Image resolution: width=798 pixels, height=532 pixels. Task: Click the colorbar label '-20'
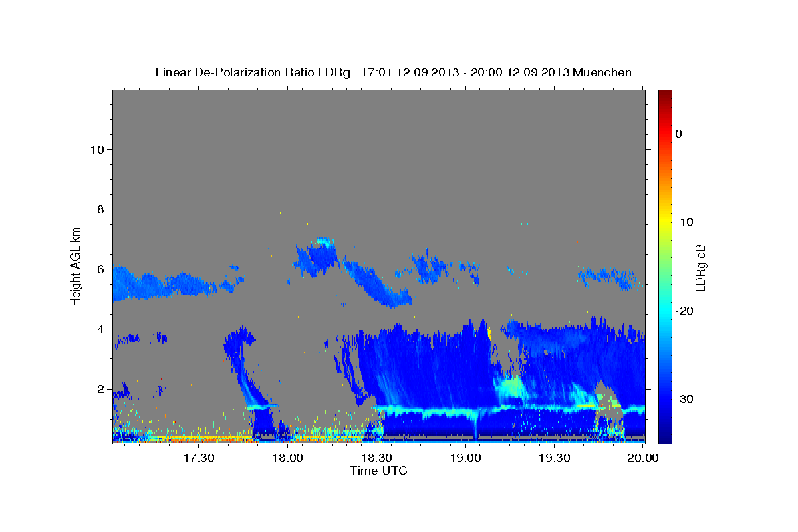(684, 311)
